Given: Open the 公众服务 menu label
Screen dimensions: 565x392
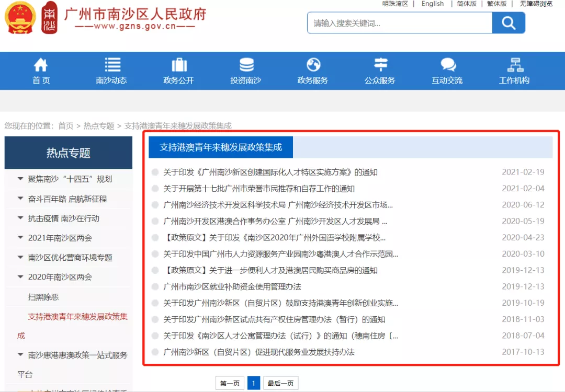Looking at the screenshot, I should (380, 80).
